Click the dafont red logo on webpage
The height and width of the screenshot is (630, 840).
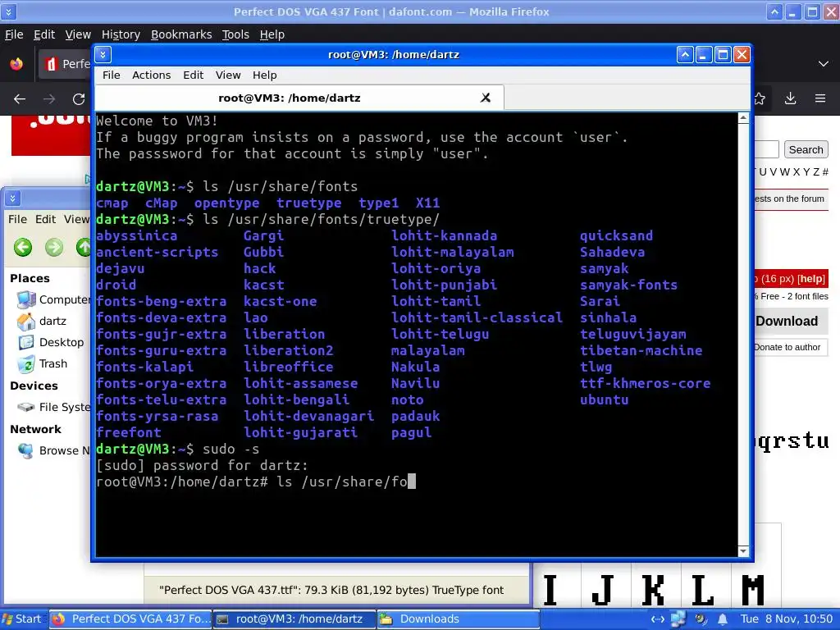click(51, 135)
